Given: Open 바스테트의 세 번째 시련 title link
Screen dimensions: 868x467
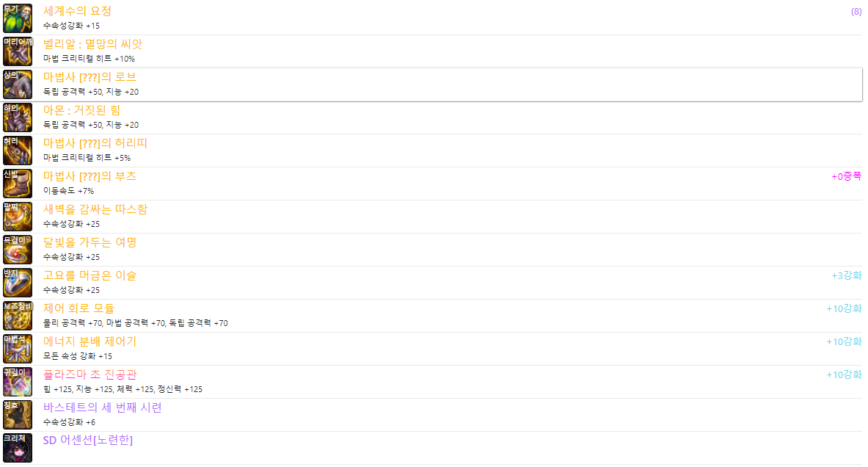Looking at the screenshot, I should click(x=103, y=408).
